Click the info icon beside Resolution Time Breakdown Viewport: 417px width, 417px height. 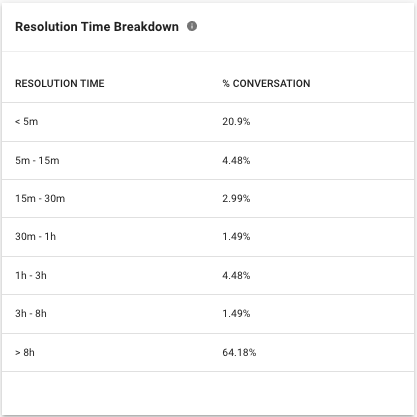[192, 26]
